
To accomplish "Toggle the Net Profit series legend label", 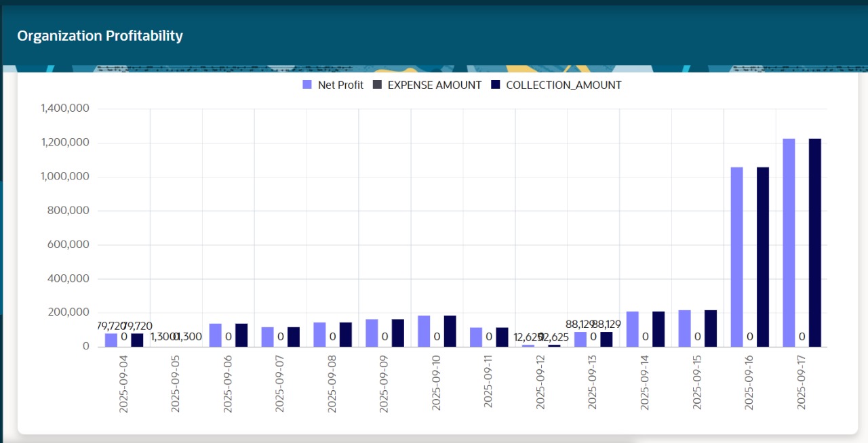I will point(340,85).
